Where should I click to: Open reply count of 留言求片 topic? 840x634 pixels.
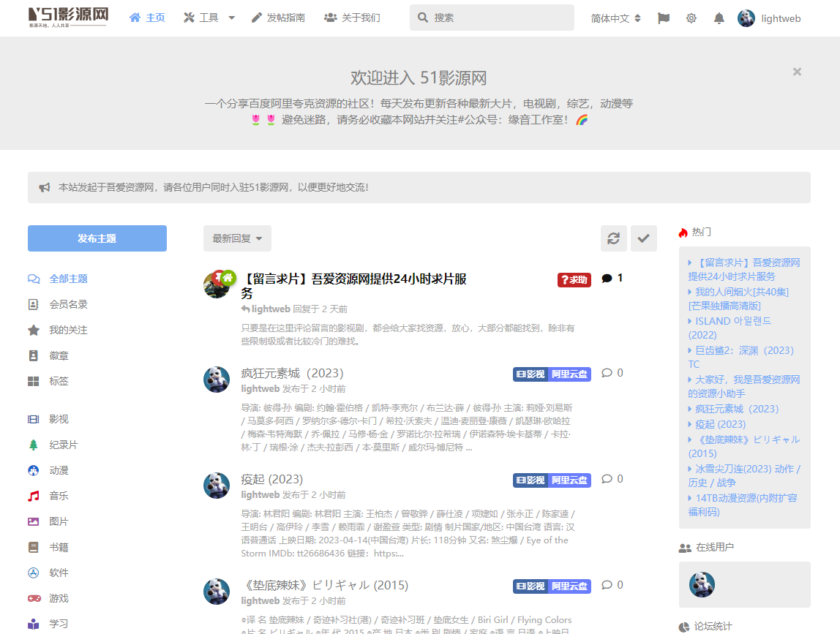[612, 279]
